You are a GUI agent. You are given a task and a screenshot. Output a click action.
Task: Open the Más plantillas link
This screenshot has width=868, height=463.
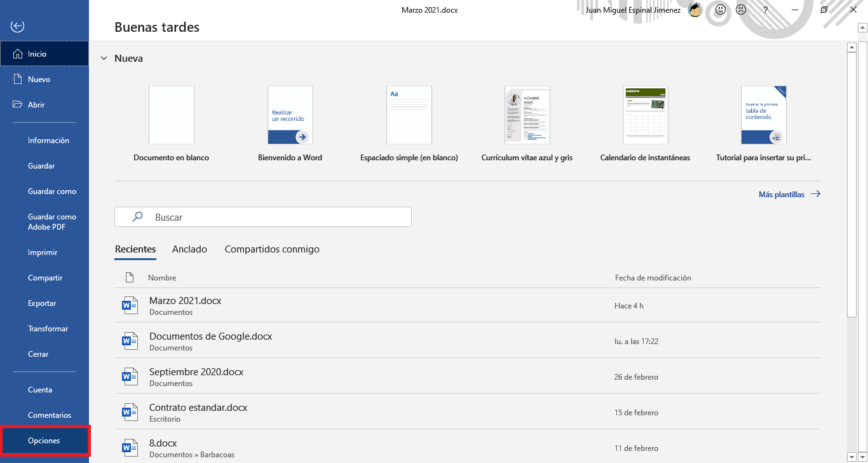790,195
